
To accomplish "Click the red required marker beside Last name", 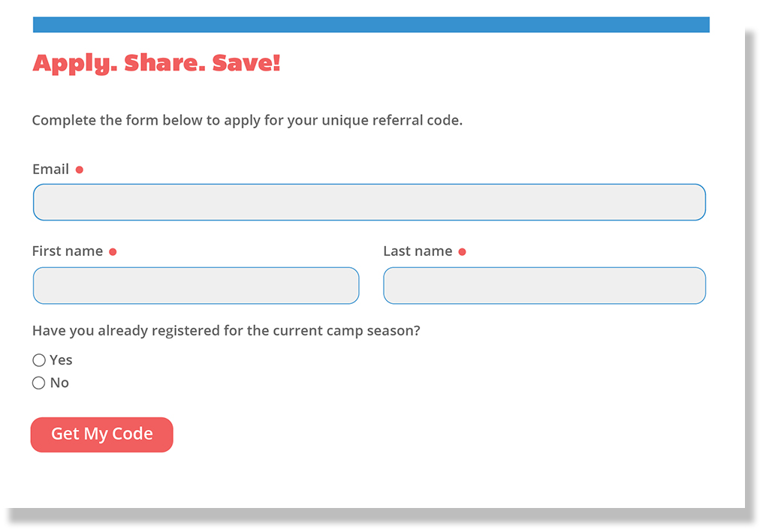I will [462, 252].
